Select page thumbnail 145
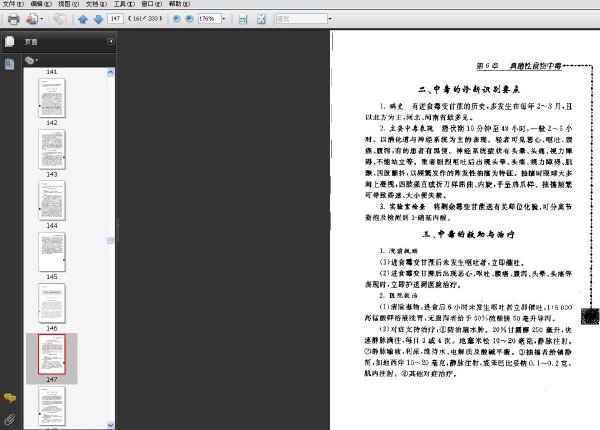Image resolution: width=600 pixels, height=430 pixels. (x=52, y=252)
